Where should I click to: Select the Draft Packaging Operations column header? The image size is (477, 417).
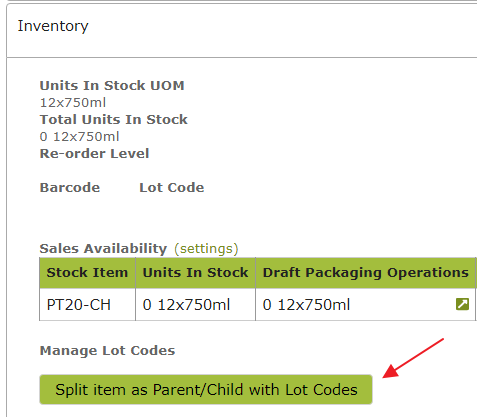366,273
